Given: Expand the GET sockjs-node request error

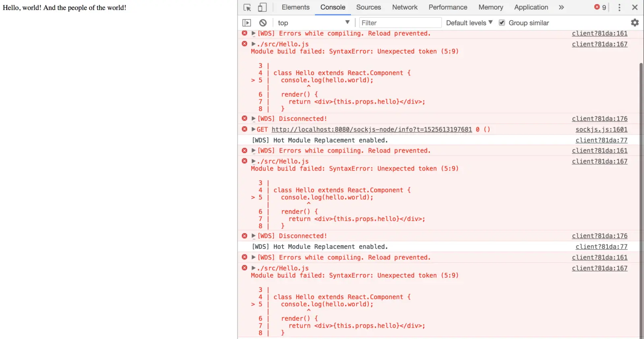Looking at the screenshot, I should [253, 129].
